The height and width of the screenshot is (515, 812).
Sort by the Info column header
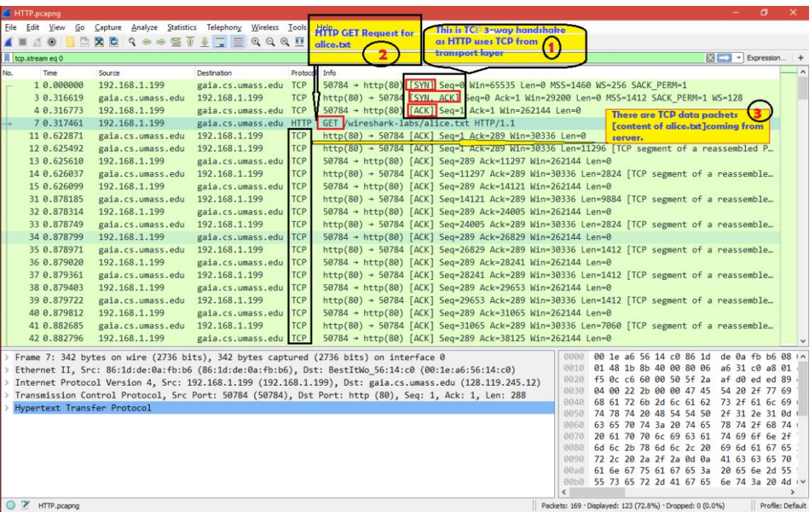click(330, 73)
